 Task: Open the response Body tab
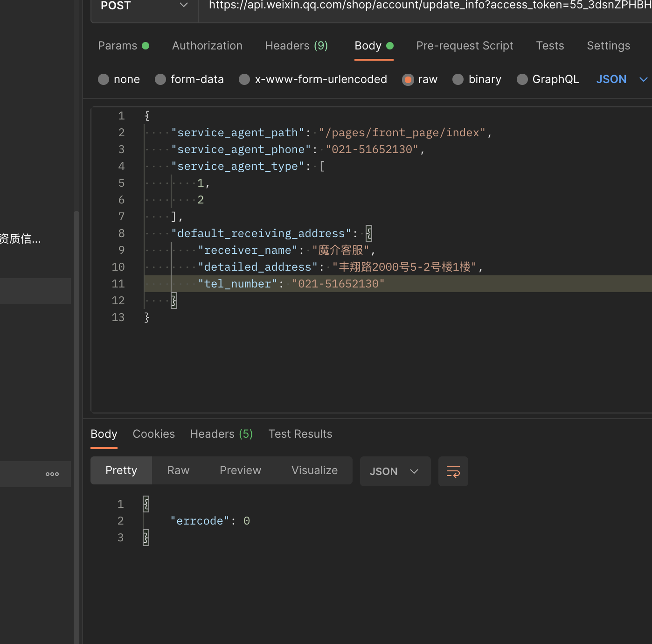[x=104, y=434]
